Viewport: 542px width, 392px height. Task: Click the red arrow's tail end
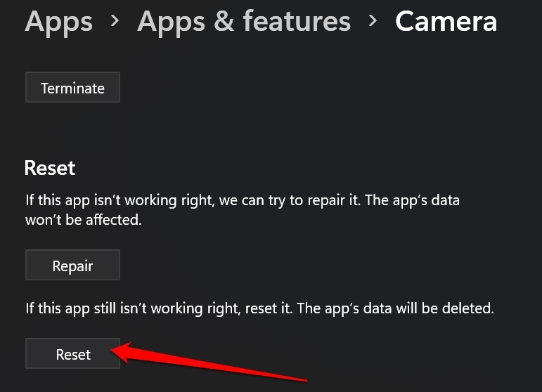tap(306, 380)
